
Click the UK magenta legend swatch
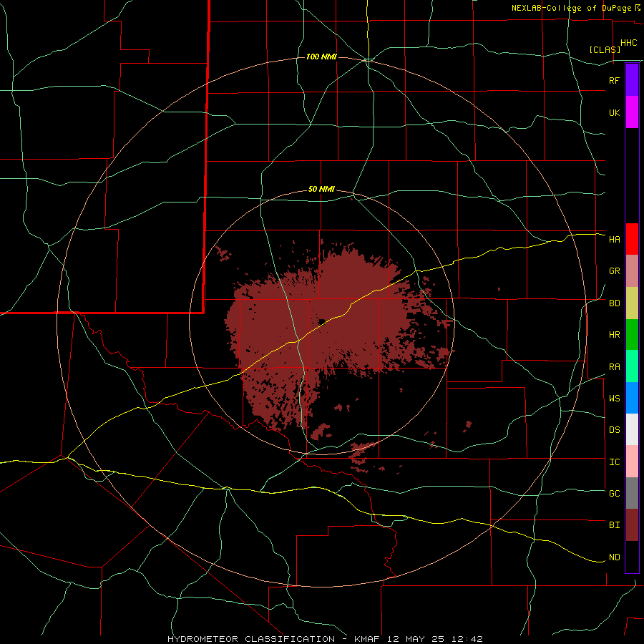[632, 112]
